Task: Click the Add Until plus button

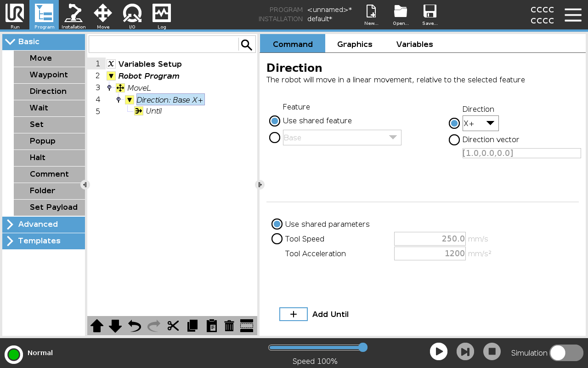Action: pyautogui.click(x=294, y=314)
